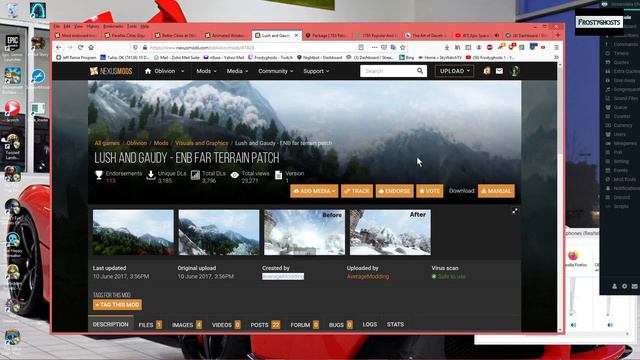This screenshot has width=640, height=360.
Task: Mute the audio-playing tab speaker icon
Action: click(497, 36)
